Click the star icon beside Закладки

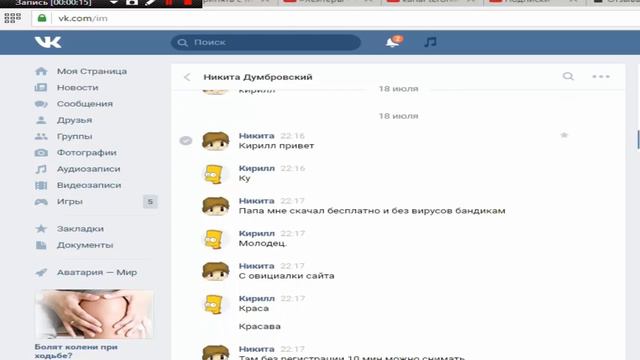[41, 229]
